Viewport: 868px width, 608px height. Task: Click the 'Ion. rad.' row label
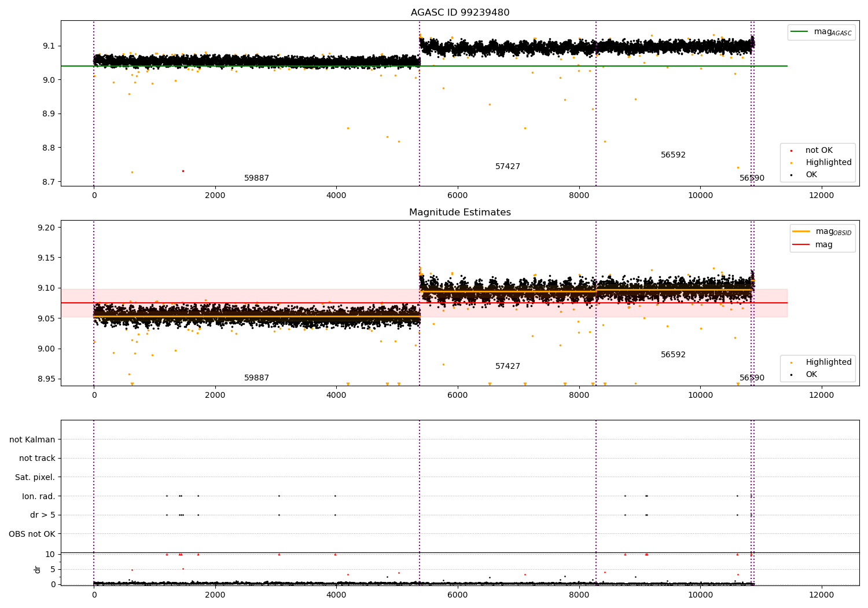[x=39, y=496]
